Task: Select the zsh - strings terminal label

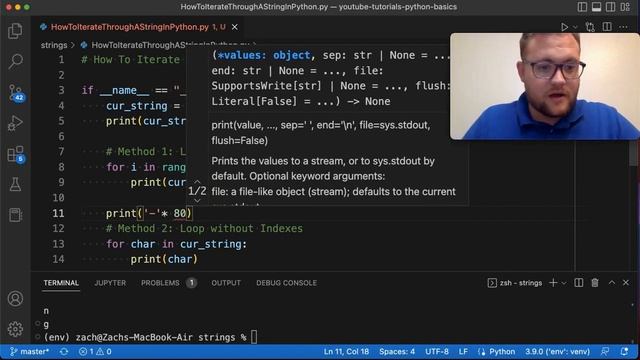Action: pos(515,283)
